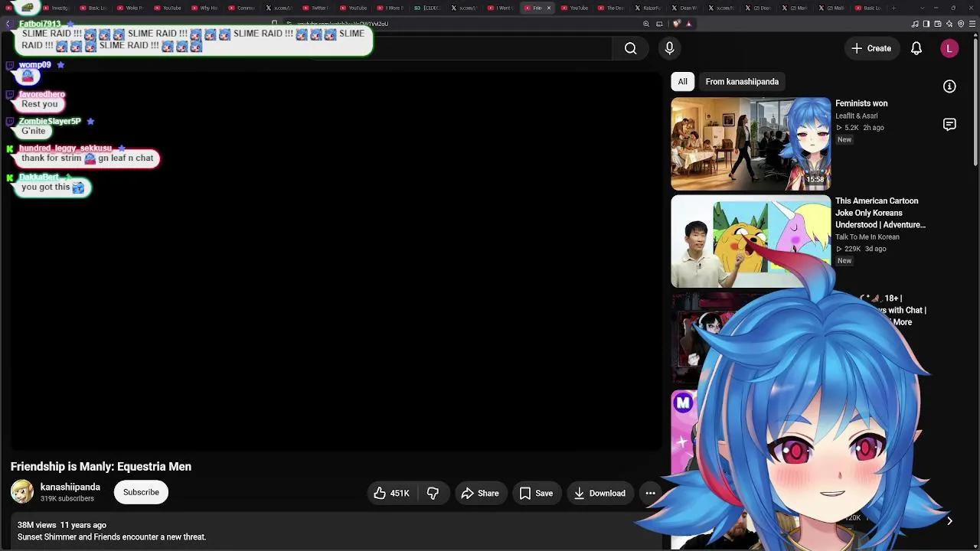Click the 319K subscribers text
The image size is (980, 551).
coord(67,499)
